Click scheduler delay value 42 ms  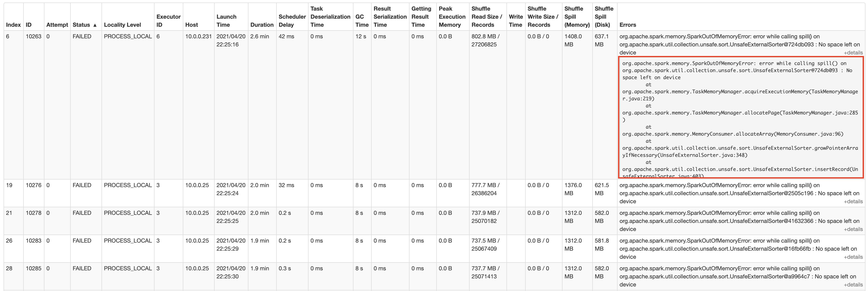286,36
